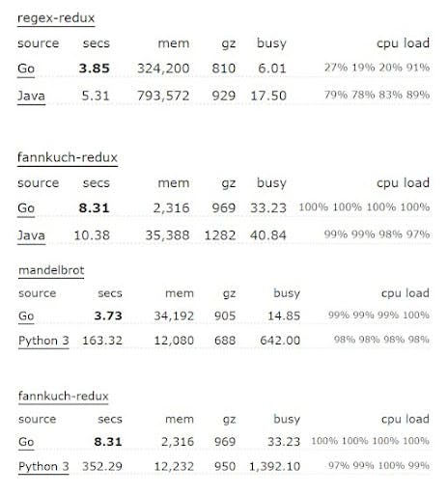
Task: Open the Java link in the fannkuch-redux table
Action: (x=31, y=235)
